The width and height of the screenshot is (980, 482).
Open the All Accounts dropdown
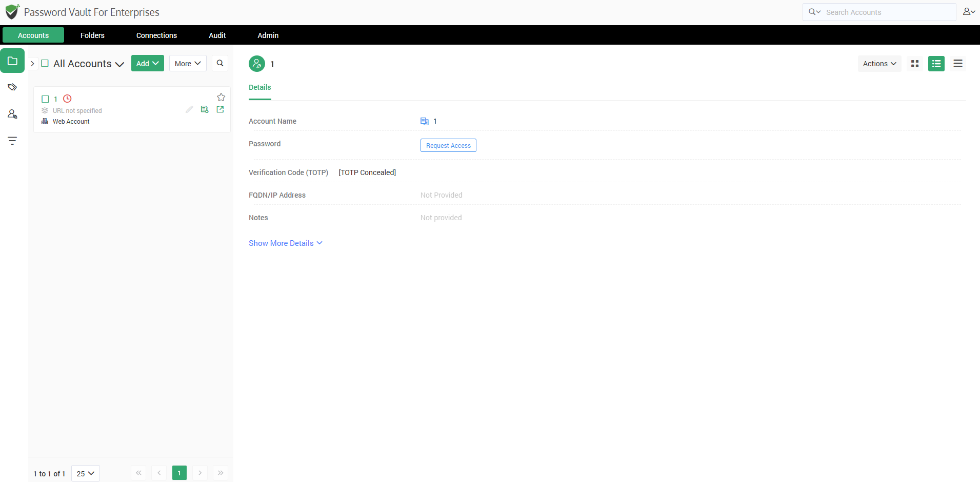coord(89,64)
